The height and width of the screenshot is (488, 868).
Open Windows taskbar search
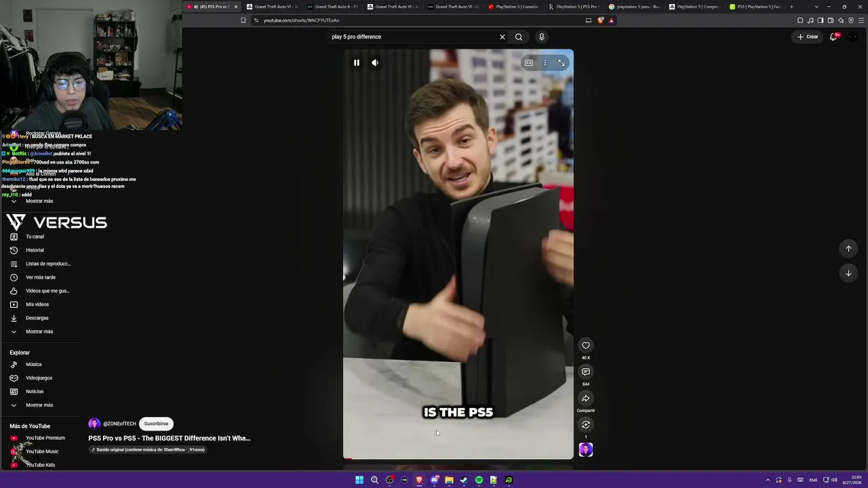click(x=374, y=481)
